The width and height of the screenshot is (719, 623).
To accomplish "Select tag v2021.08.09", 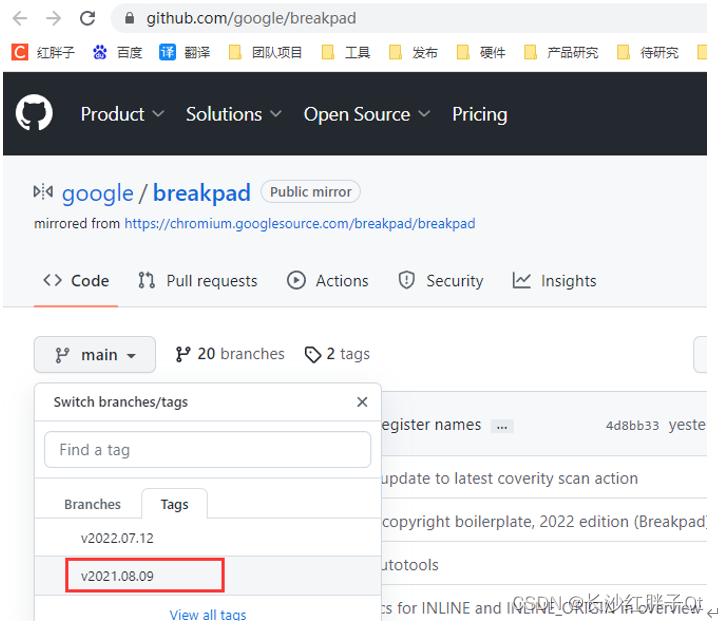I will click(208, 576).
